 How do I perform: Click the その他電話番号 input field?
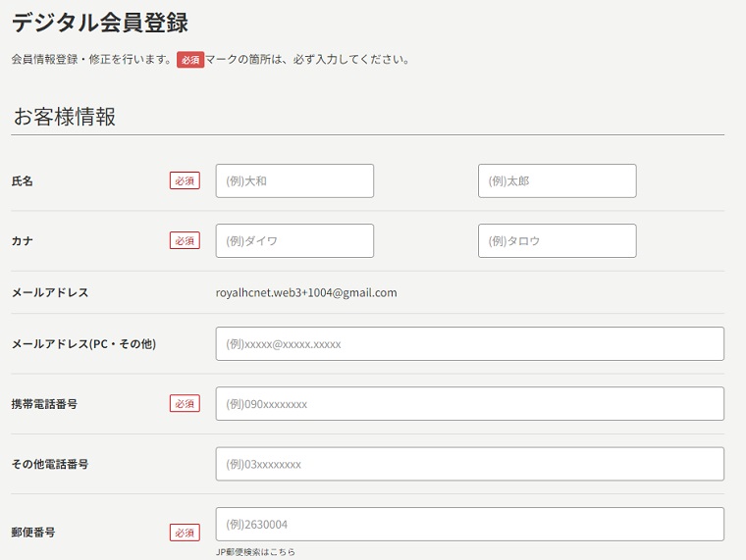point(469,464)
